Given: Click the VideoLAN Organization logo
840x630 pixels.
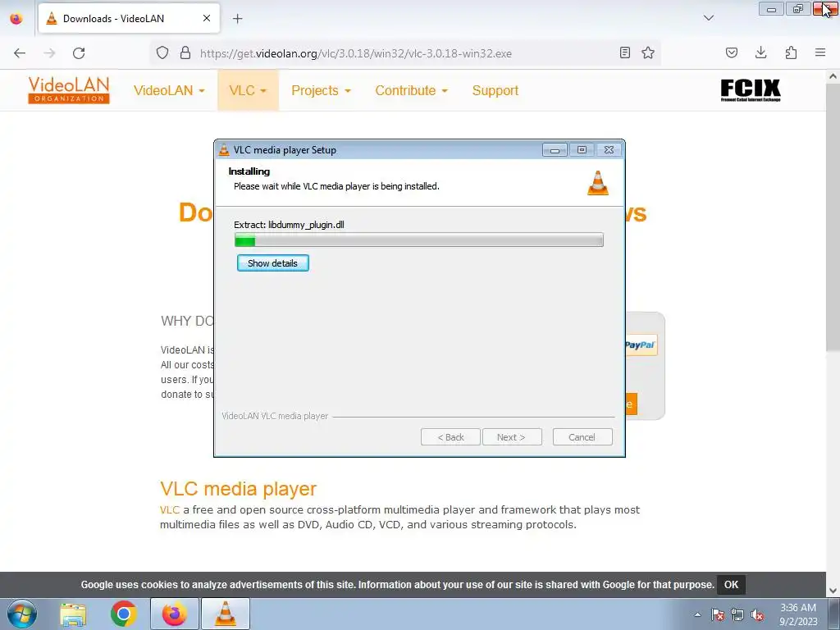Looking at the screenshot, I should coord(69,90).
